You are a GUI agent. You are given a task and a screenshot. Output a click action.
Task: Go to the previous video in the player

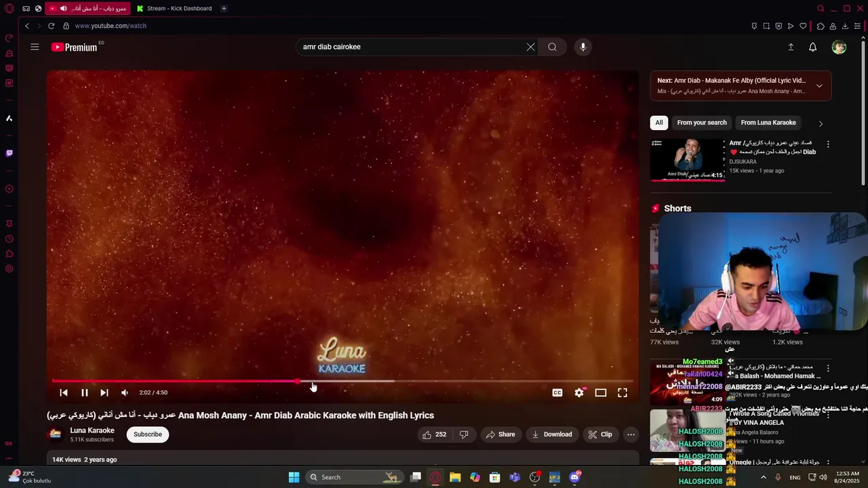coord(64,392)
